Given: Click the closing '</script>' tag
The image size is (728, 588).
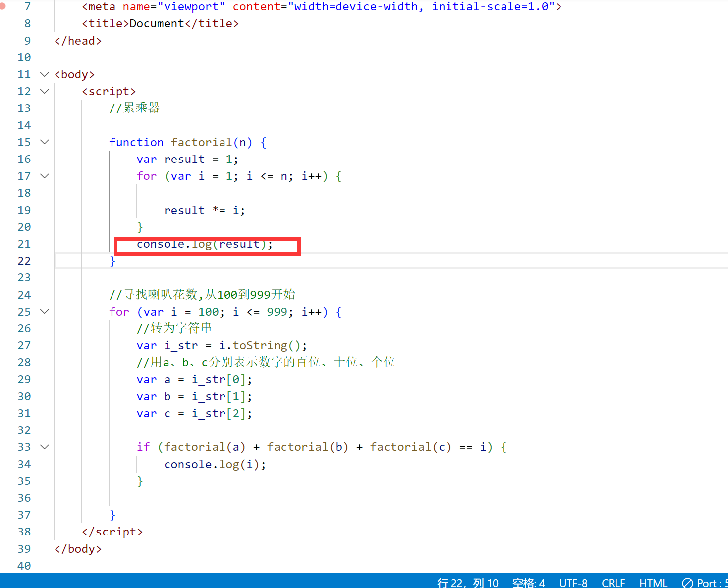Looking at the screenshot, I should [112, 532].
